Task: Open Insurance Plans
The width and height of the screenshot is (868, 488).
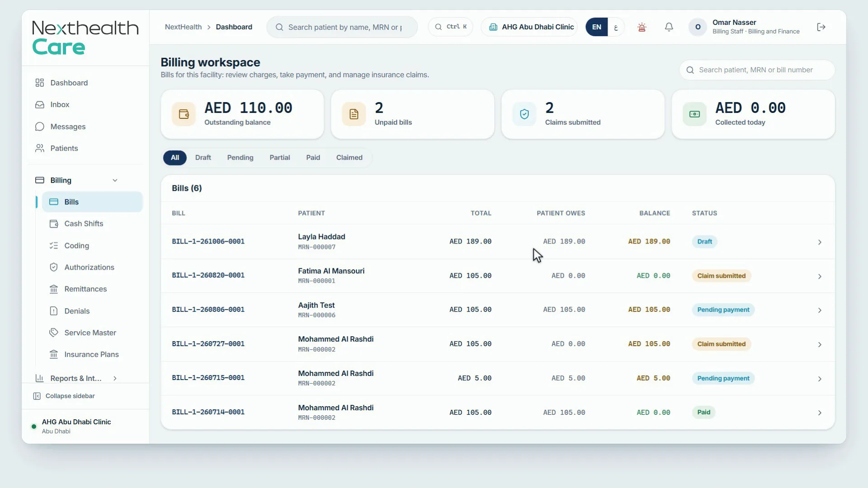Action: point(92,354)
